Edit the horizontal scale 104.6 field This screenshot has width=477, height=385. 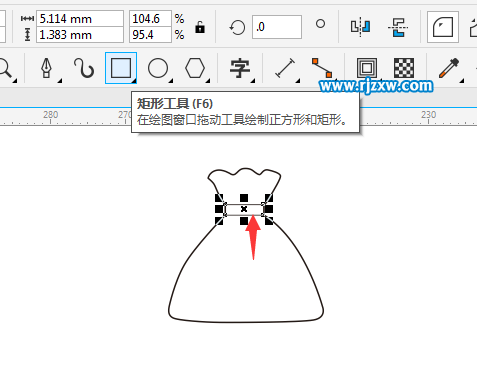pyautogui.click(x=150, y=19)
